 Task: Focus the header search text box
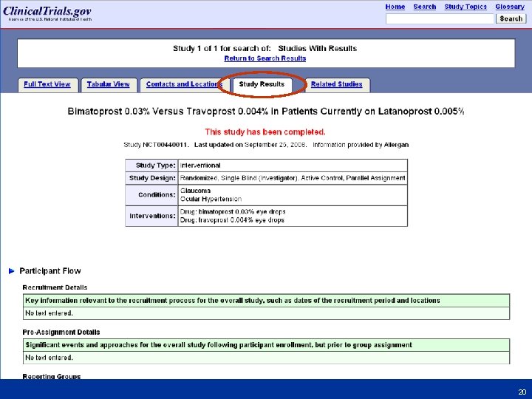[x=440, y=18]
